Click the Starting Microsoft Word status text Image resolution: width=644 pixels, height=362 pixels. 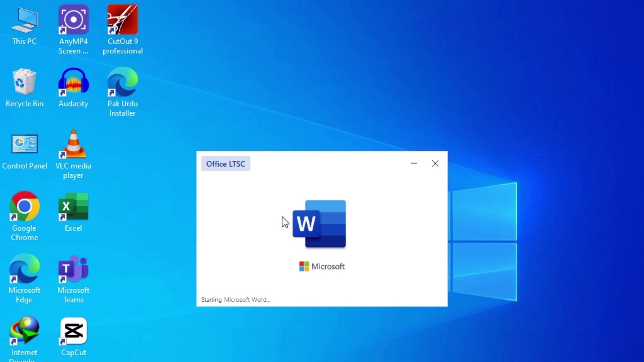point(235,299)
